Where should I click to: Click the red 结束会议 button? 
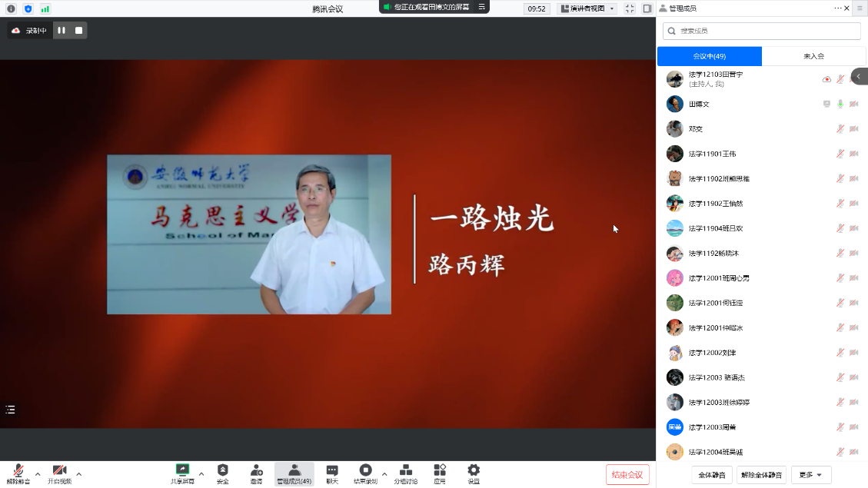click(627, 474)
